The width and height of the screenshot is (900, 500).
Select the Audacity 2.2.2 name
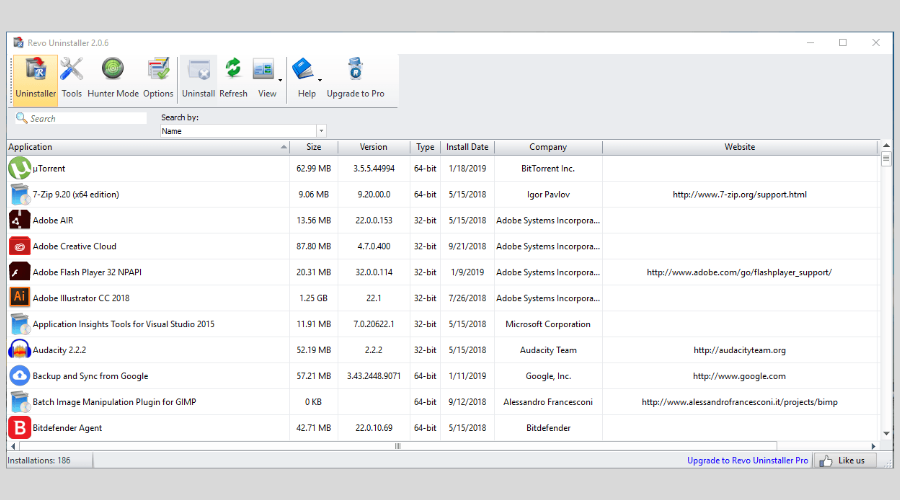point(59,350)
